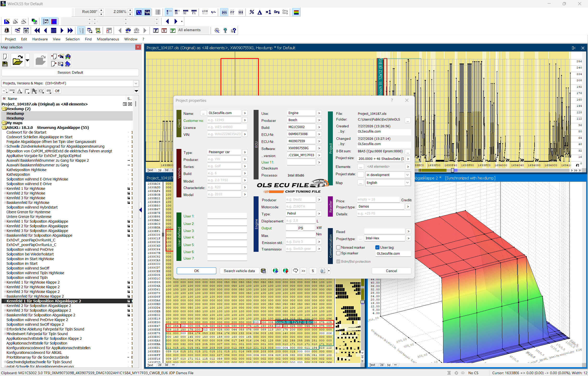This screenshot has height=376, width=588.
Task: Click globe download icon in dialog
Action: [275, 271]
